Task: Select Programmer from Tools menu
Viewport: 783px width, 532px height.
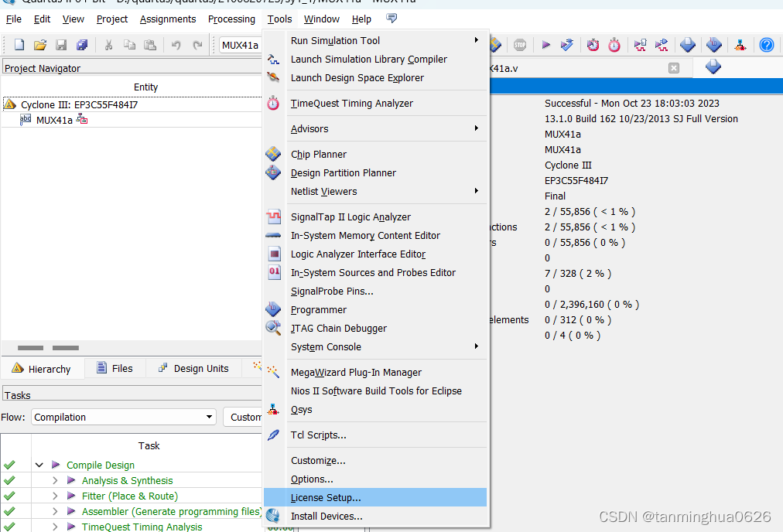Action: (x=375, y=309)
